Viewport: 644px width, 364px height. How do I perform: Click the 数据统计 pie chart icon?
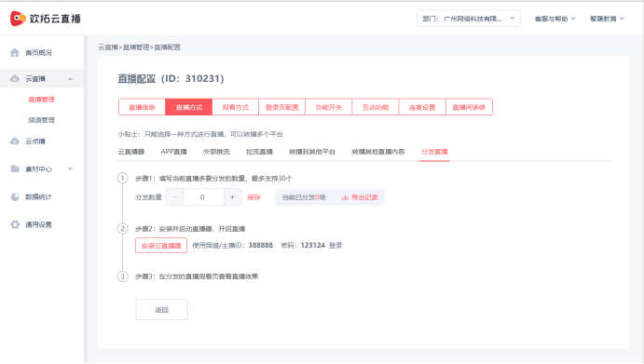[15, 196]
